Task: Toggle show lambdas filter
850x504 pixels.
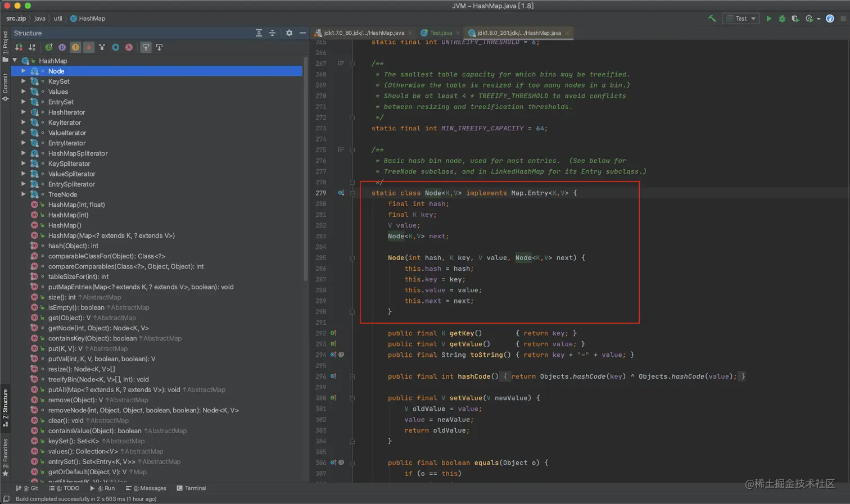Action: click(x=129, y=47)
